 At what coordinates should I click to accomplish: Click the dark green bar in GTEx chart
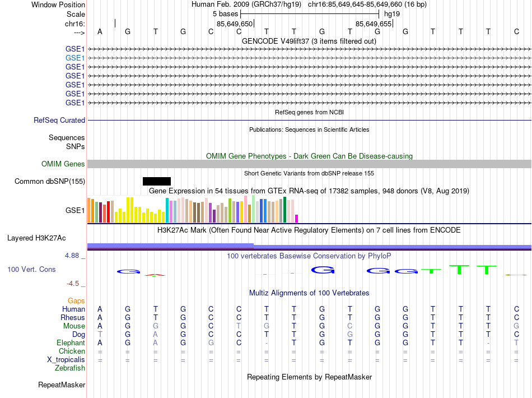284,210
